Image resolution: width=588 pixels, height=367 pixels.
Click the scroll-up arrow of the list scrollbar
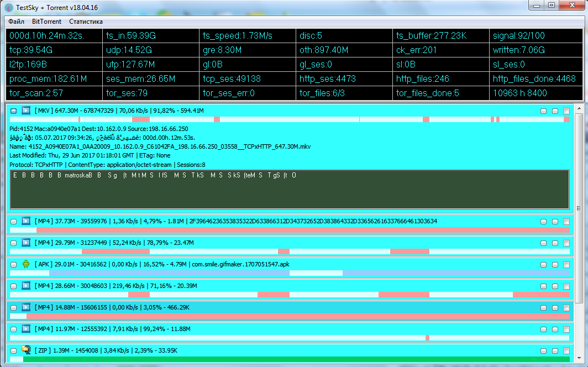[579, 108]
